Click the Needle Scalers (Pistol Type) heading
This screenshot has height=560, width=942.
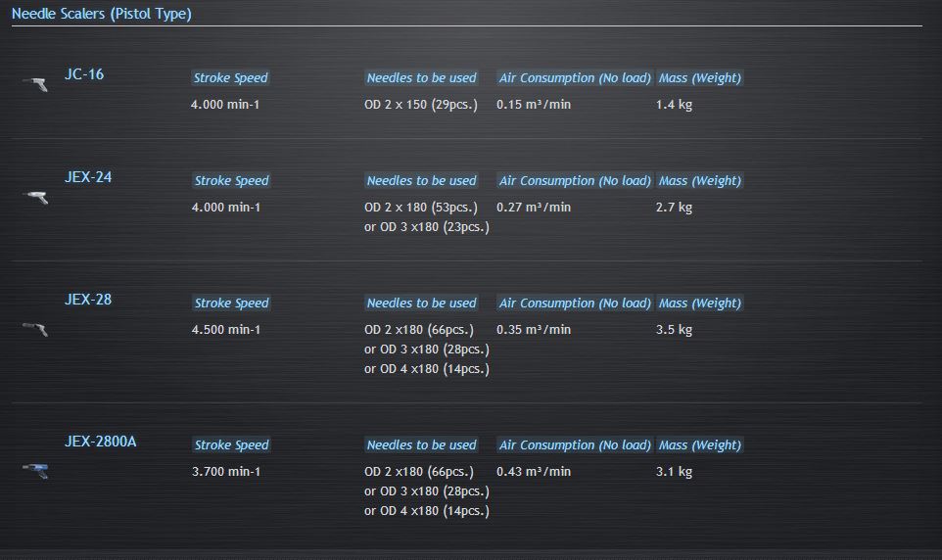tap(102, 14)
